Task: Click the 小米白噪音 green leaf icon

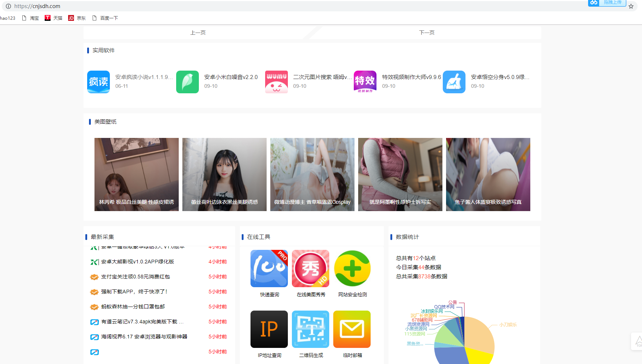Action: click(x=188, y=82)
